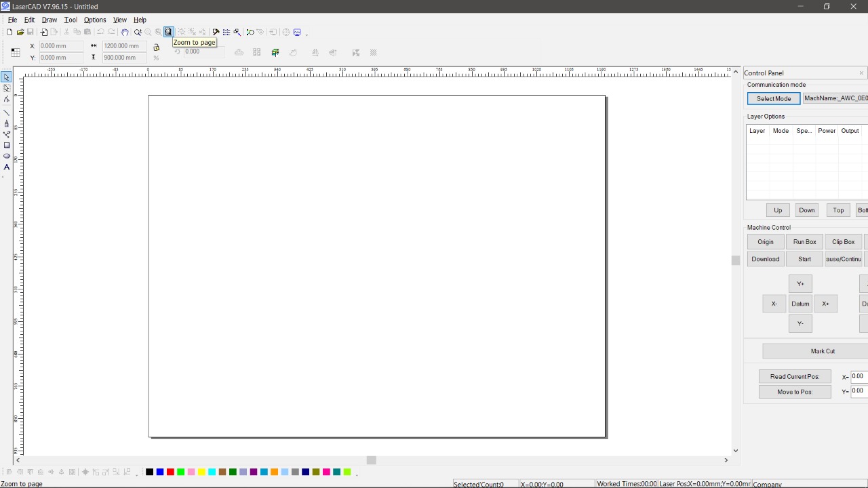
Task: Click the Down layer button
Action: point(807,210)
